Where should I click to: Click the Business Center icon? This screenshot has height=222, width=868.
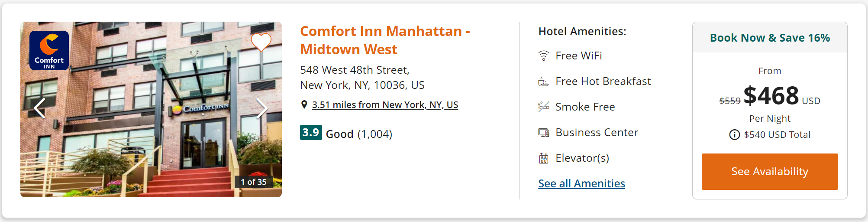coord(543,133)
